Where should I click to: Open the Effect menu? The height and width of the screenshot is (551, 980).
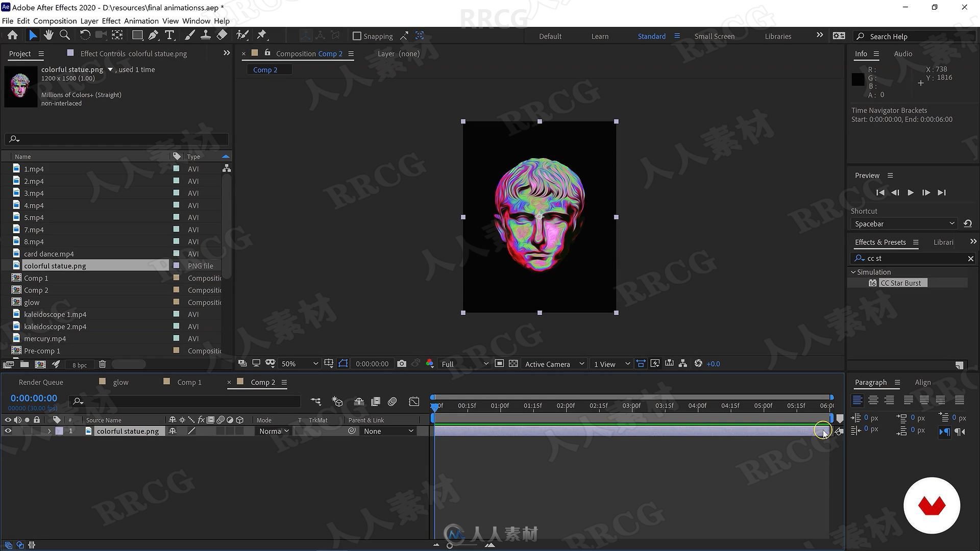tap(111, 21)
